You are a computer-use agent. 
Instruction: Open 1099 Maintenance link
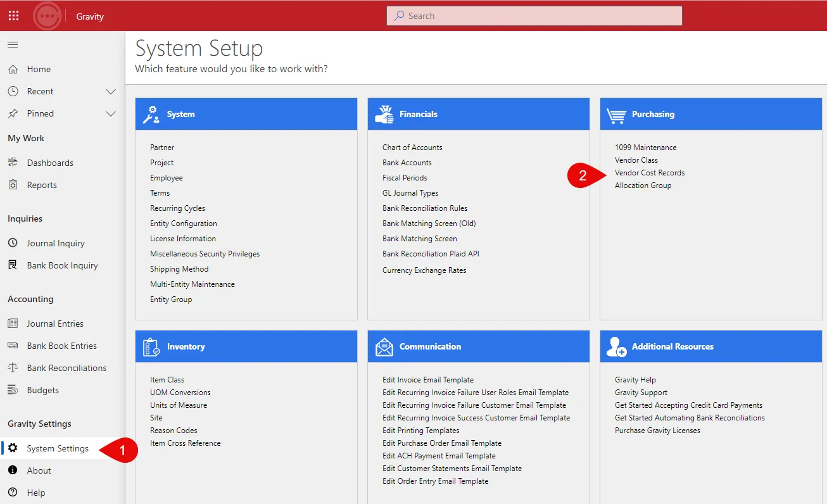pos(646,148)
